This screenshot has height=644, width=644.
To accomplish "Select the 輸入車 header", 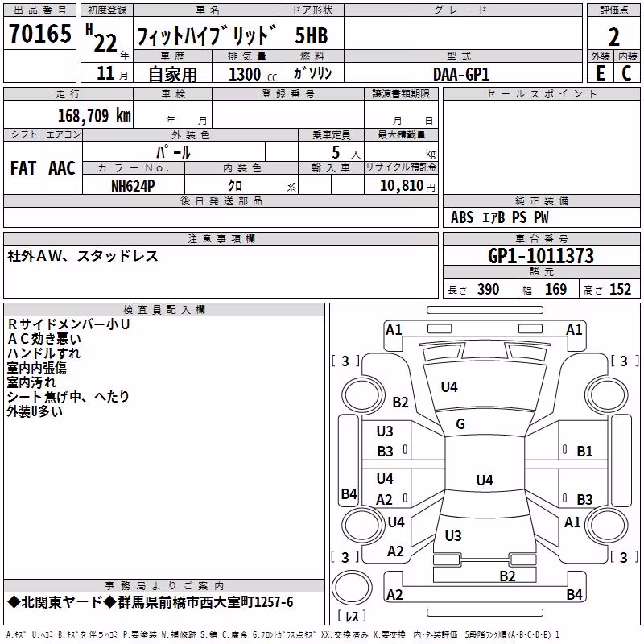I will click(331, 167).
